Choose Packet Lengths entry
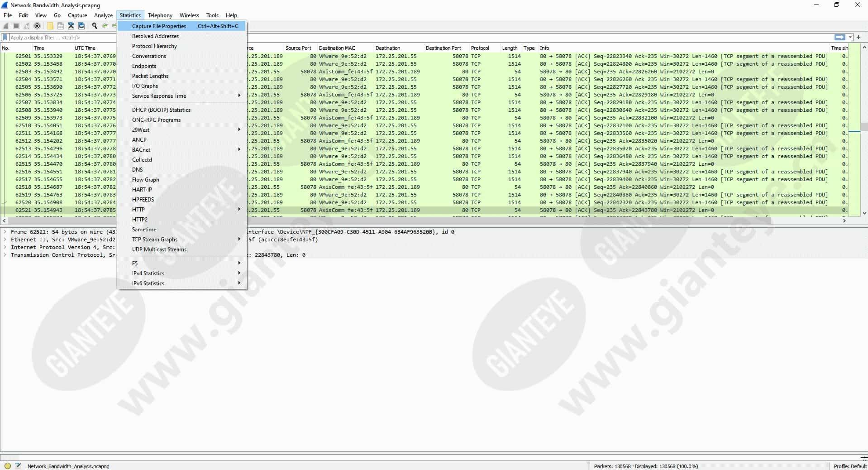 tap(181, 76)
